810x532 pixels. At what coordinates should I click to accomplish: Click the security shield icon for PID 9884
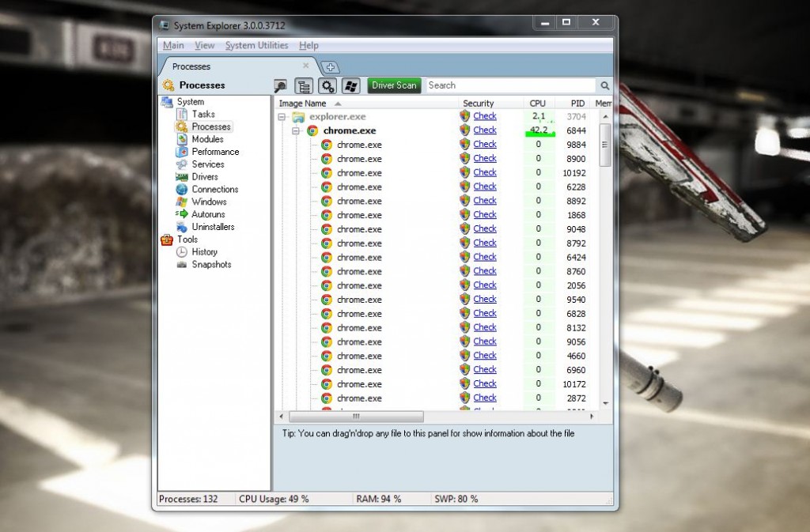coord(465,145)
